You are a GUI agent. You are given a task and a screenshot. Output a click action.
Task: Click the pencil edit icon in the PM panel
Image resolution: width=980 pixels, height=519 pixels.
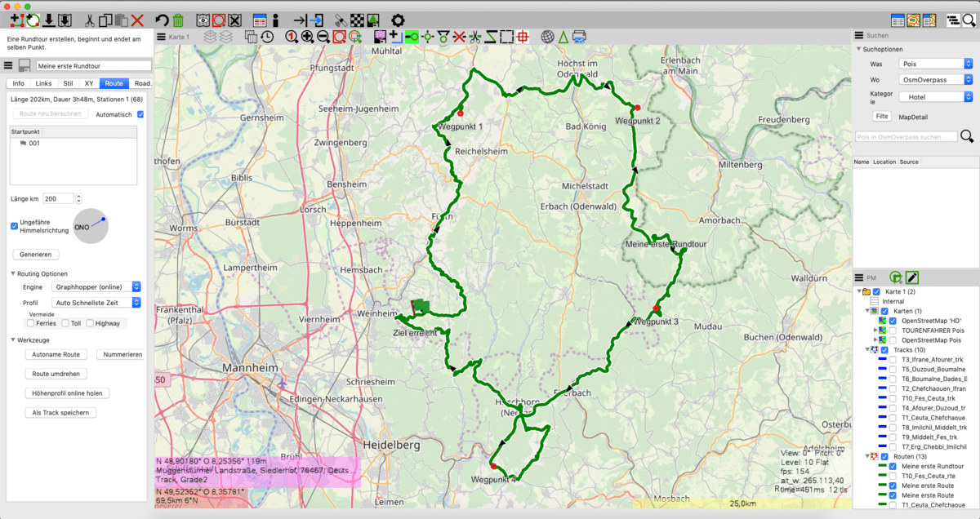point(912,278)
